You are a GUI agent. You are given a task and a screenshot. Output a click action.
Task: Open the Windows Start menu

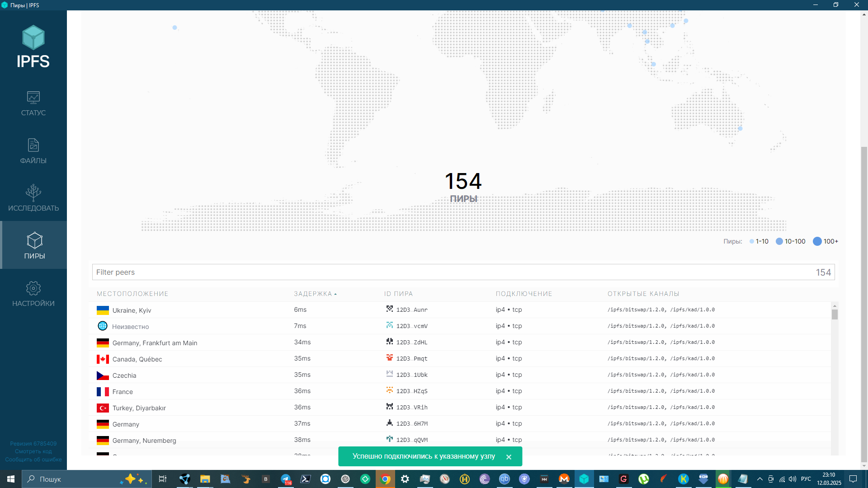(11, 479)
